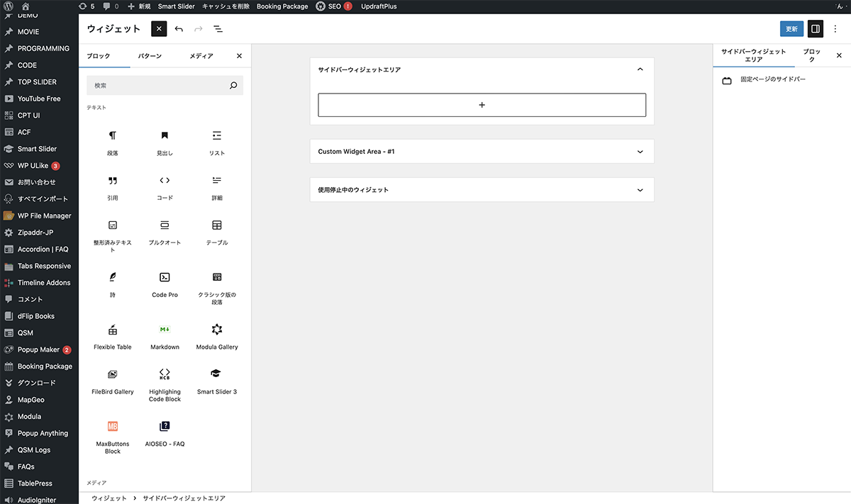Image resolution: width=851 pixels, height=504 pixels.
Task: Collapse the サイドバーウィジェットエリア panel
Action: 640,69
